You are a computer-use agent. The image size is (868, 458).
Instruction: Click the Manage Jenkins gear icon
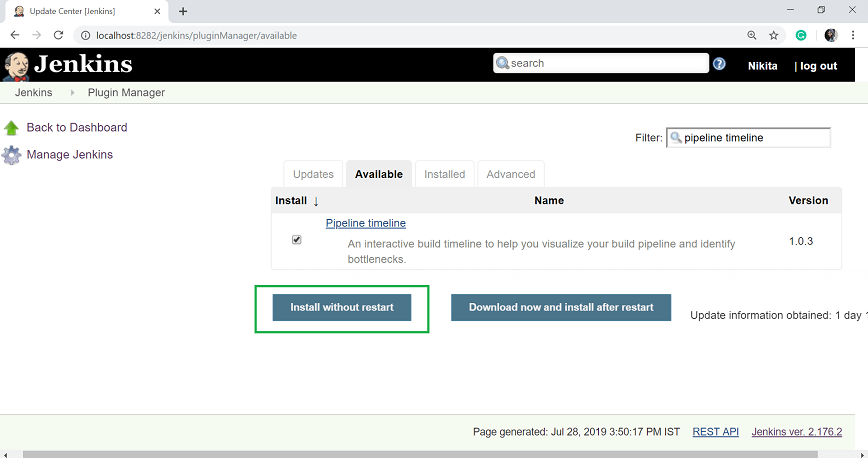[x=11, y=155]
